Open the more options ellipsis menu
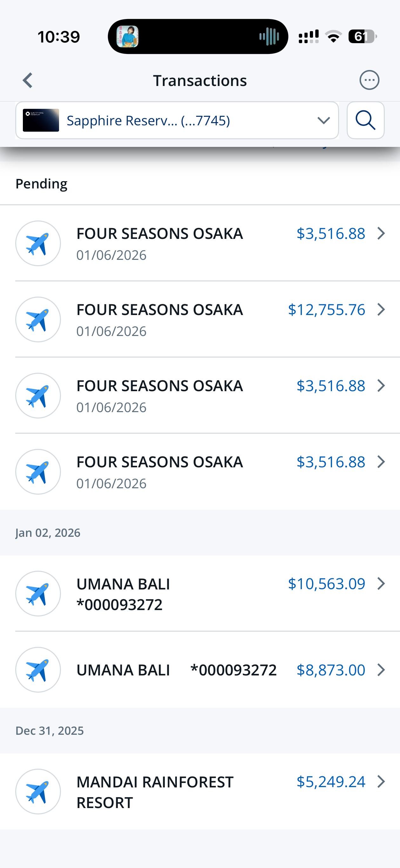This screenshot has width=400, height=868. pos(369,80)
